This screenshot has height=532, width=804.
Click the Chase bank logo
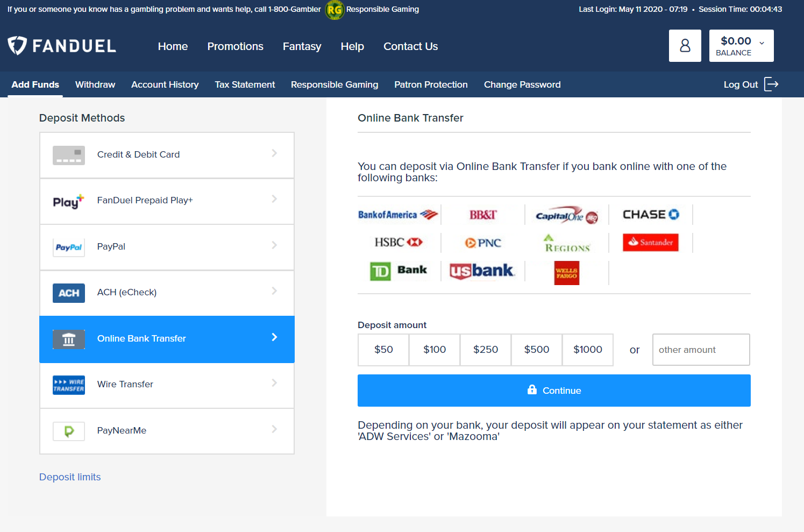pos(651,214)
